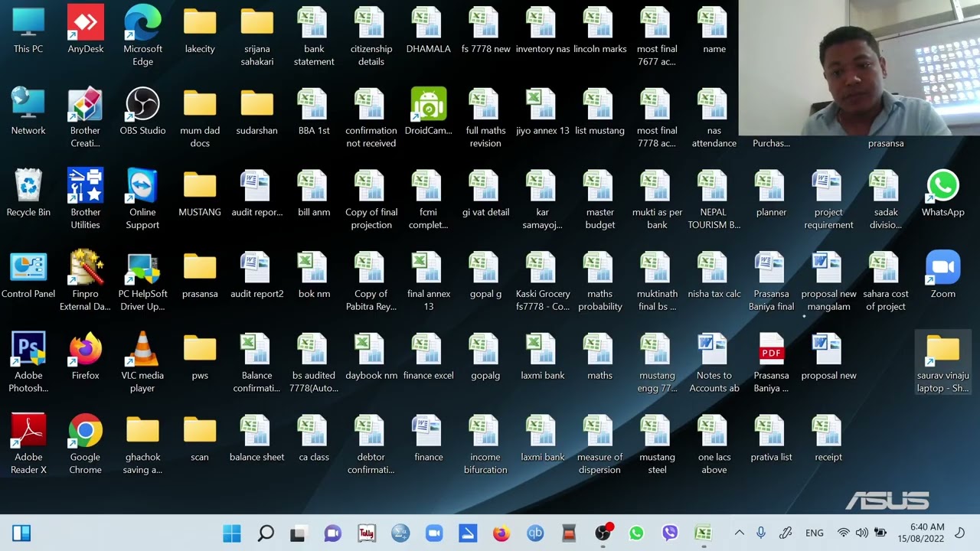
Task: Select the sahara cost of project file
Action: pos(886,282)
